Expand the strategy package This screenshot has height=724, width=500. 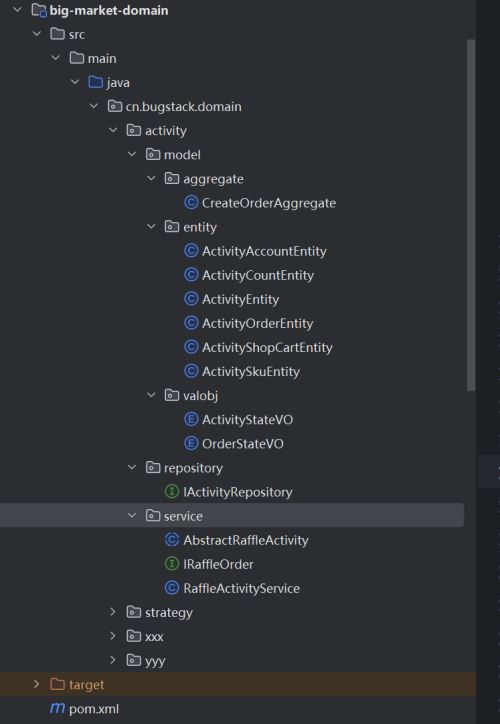(x=113, y=612)
